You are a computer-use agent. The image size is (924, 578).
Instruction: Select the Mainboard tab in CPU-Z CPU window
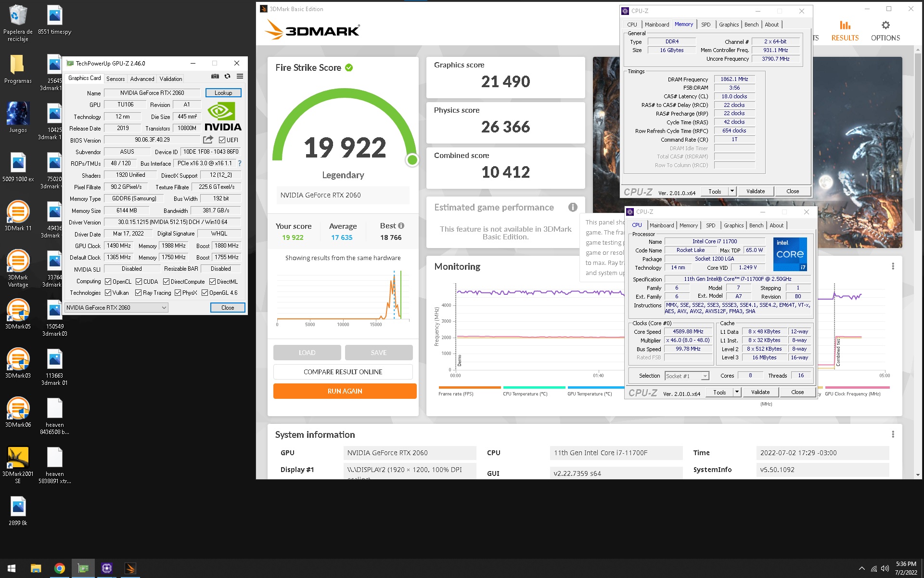662,225
